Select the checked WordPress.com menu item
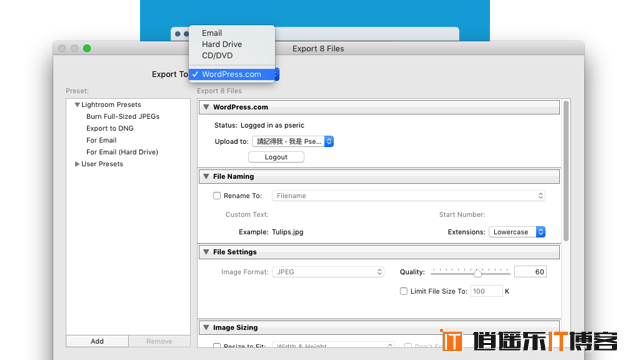This screenshot has height=360, width=640. tap(232, 74)
